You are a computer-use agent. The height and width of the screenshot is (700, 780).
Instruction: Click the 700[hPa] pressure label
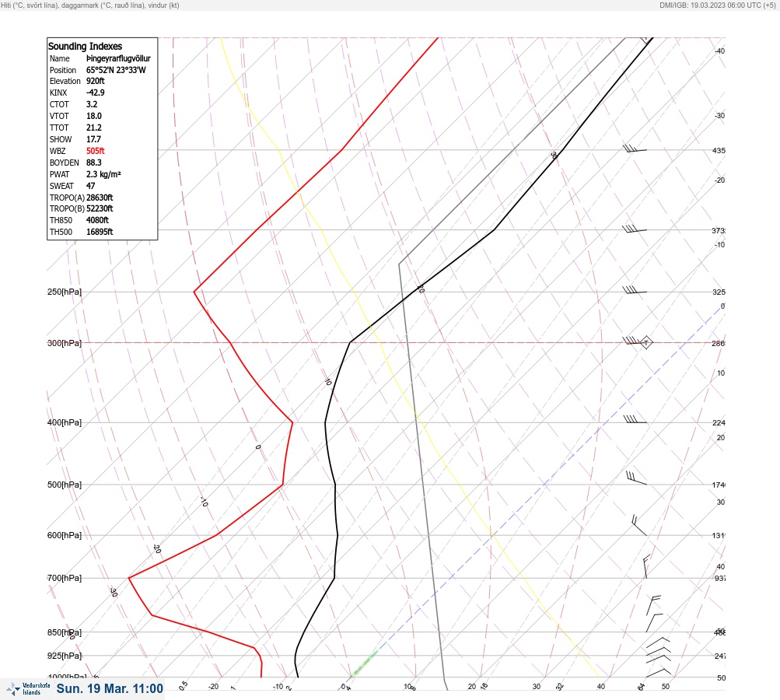65,578
